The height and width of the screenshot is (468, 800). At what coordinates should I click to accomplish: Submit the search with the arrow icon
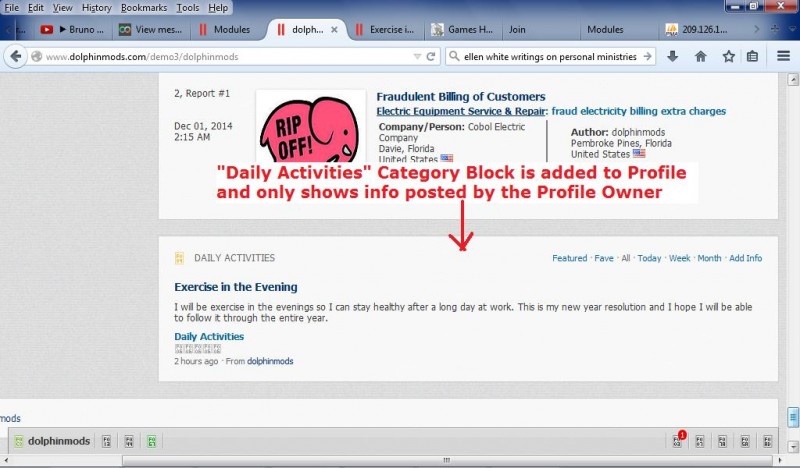[647, 56]
